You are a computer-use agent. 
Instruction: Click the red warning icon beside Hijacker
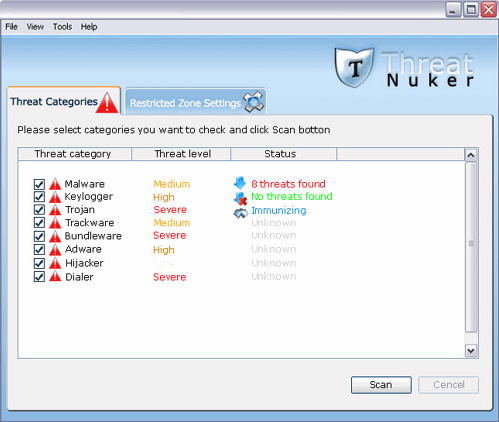pyautogui.click(x=55, y=263)
